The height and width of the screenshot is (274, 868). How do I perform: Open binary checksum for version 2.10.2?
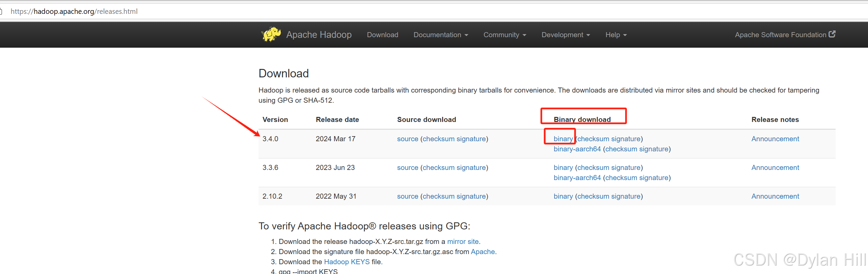point(593,196)
